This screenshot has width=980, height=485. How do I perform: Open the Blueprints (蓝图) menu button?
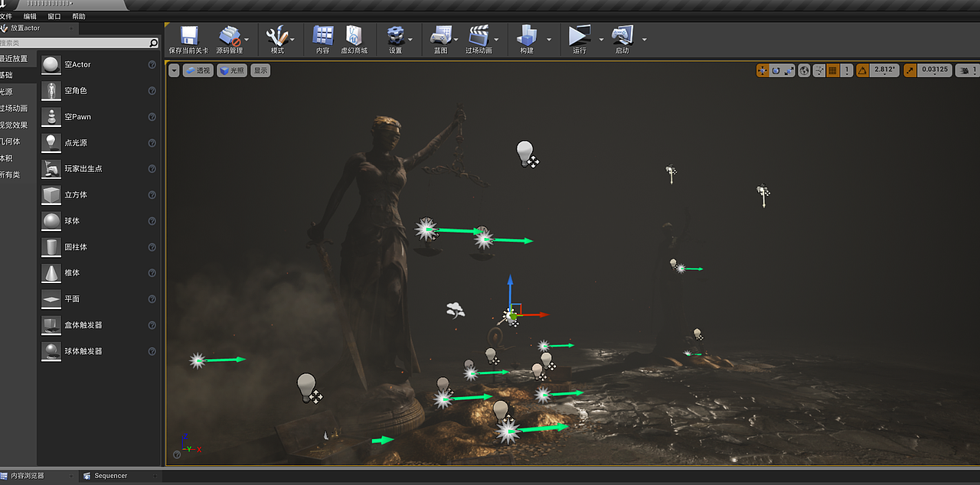pyautogui.click(x=441, y=38)
